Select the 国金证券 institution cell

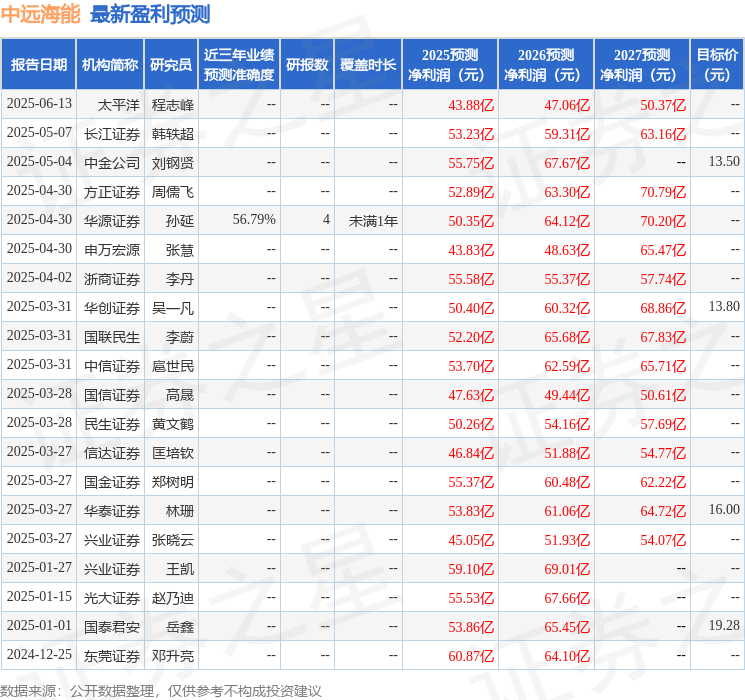(x=112, y=482)
